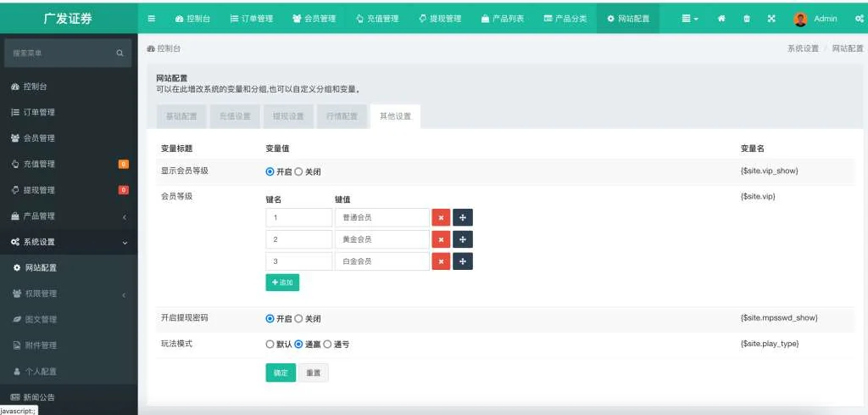Select 关闭 for 开启提现密码
868x415 pixels.
pos(298,318)
